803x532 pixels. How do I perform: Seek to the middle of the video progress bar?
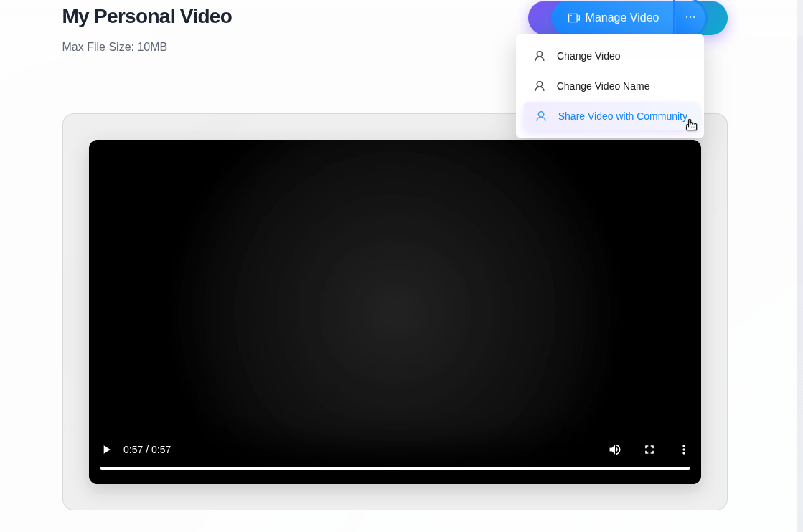(395, 468)
